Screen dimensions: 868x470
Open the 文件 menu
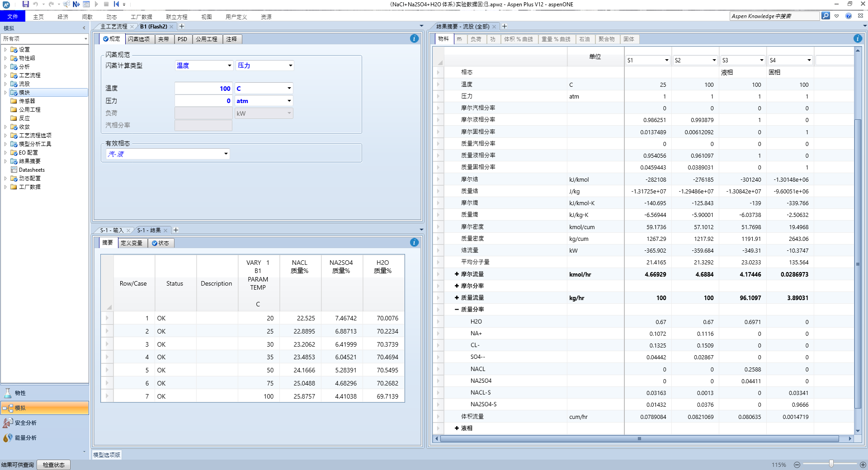tap(13, 17)
